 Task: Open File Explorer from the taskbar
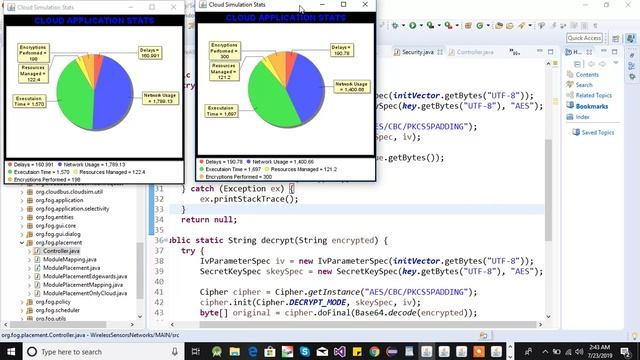(x=234, y=351)
